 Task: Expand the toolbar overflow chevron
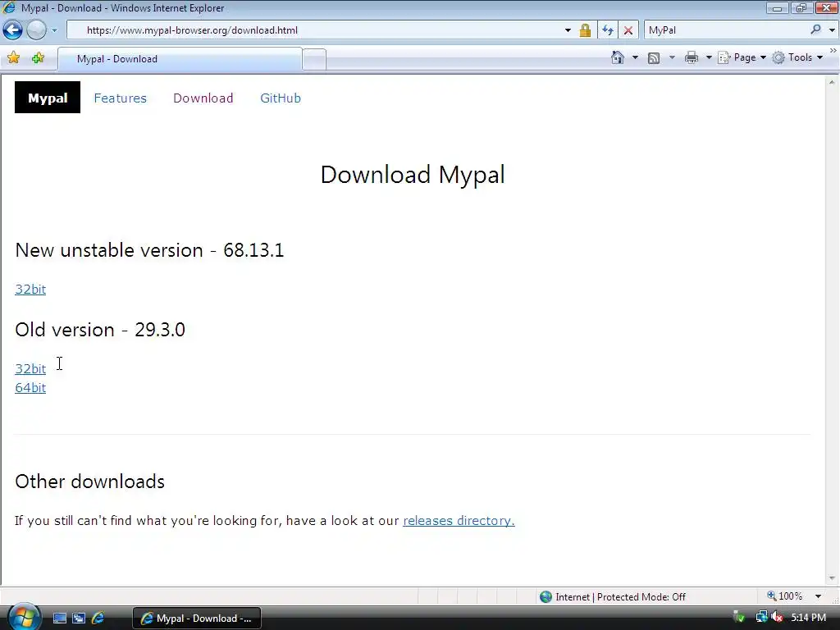[833, 50]
